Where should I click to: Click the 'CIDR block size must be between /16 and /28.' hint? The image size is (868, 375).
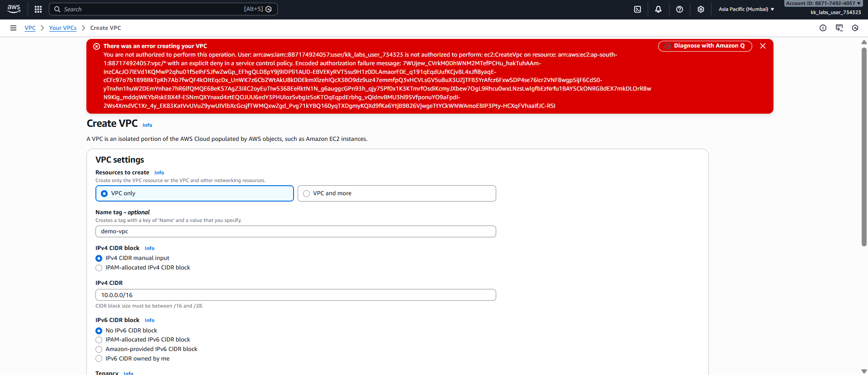[x=149, y=306]
